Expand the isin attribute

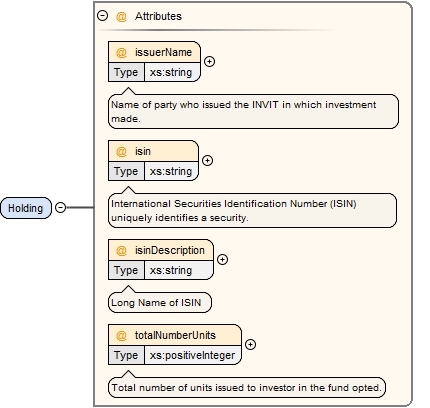point(207,160)
